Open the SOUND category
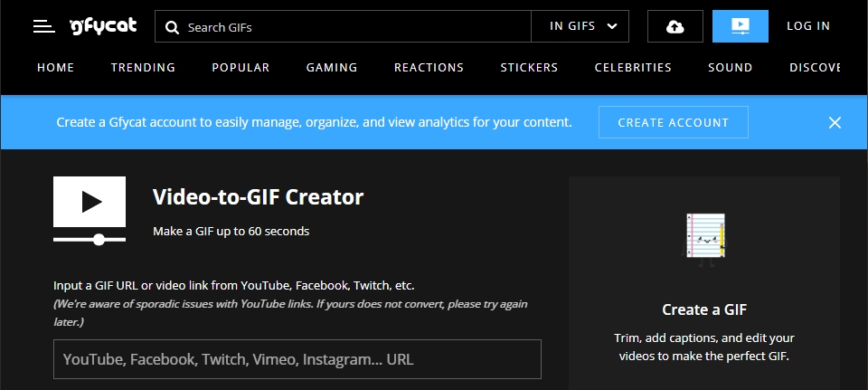 point(731,68)
